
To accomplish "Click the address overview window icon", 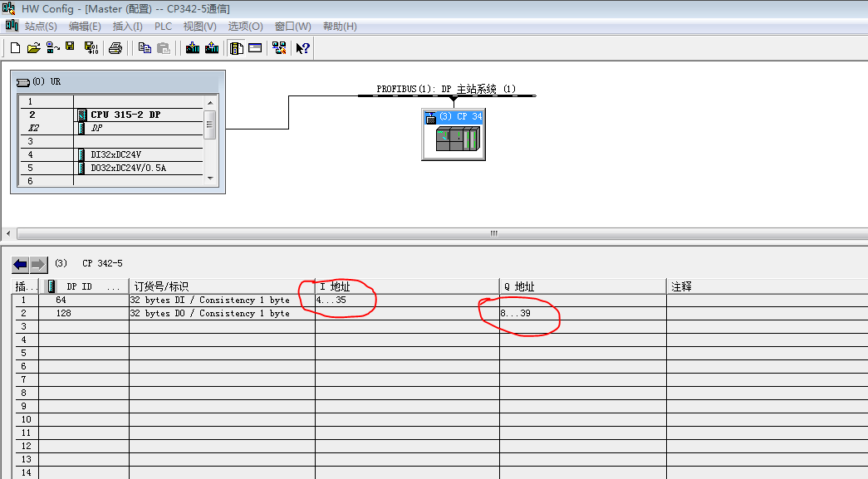I will (255, 48).
